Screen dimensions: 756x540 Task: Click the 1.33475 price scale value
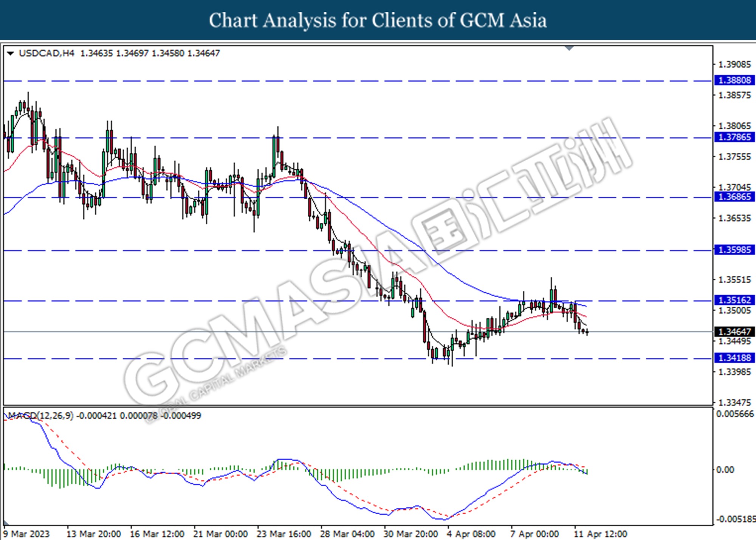[x=734, y=403]
